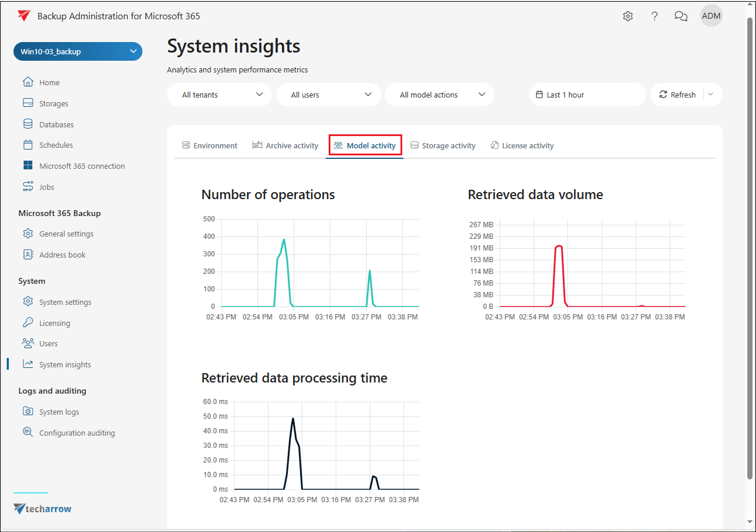Click the Microsoft 365 connection icon
The image size is (756, 532).
pos(28,166)
